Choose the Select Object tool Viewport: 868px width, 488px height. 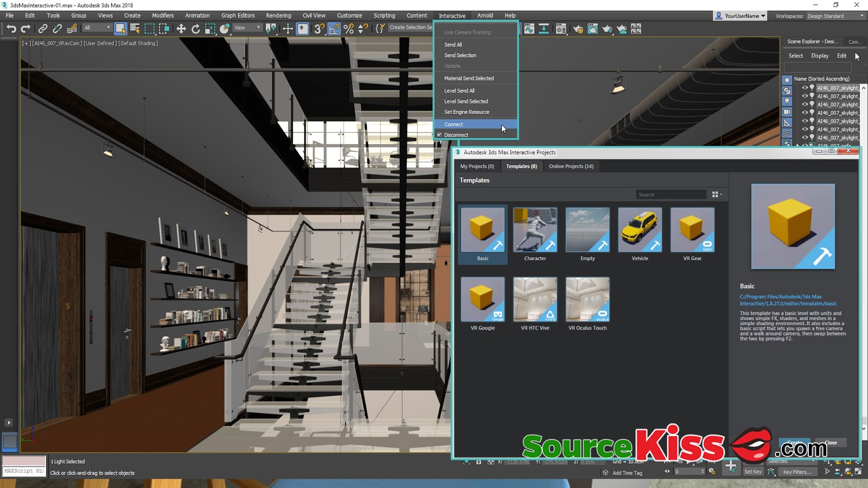pos(120,29)
